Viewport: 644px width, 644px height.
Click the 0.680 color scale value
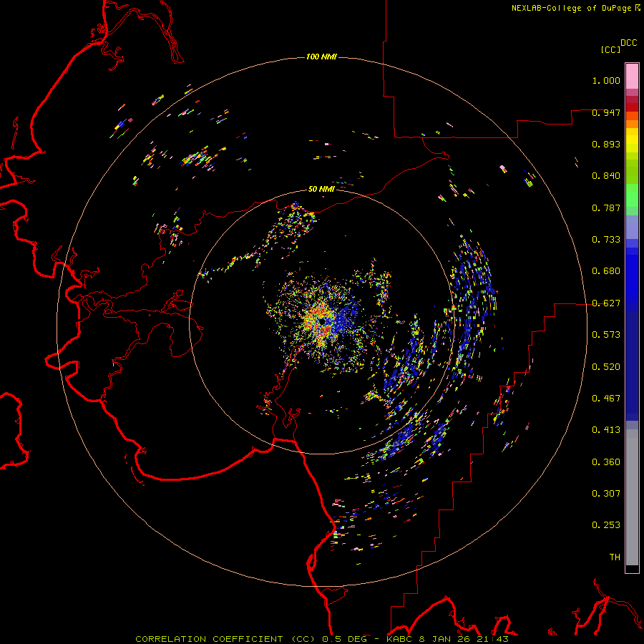point(606,271)
